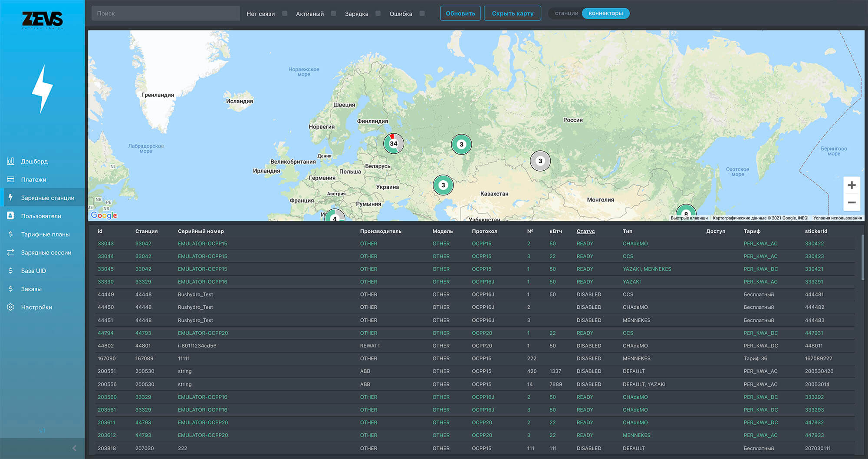
Task: Open the 'Тарифные планы' menu item
Action: click(45, 234)
